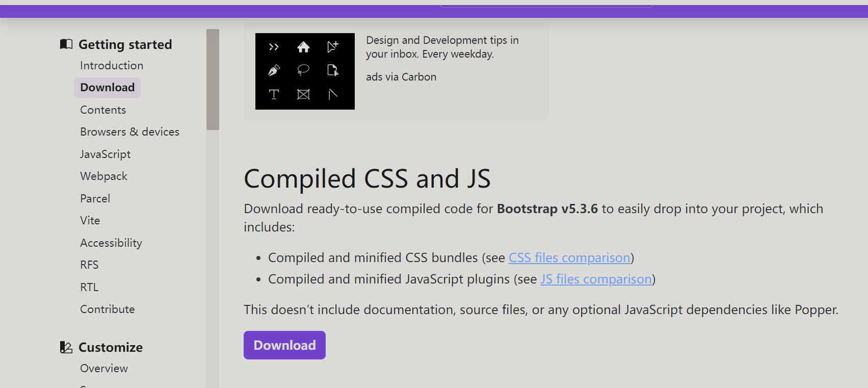Click the Getting started section heading
The height and width of the screenshot is (388, 868).
coord(125,44)
